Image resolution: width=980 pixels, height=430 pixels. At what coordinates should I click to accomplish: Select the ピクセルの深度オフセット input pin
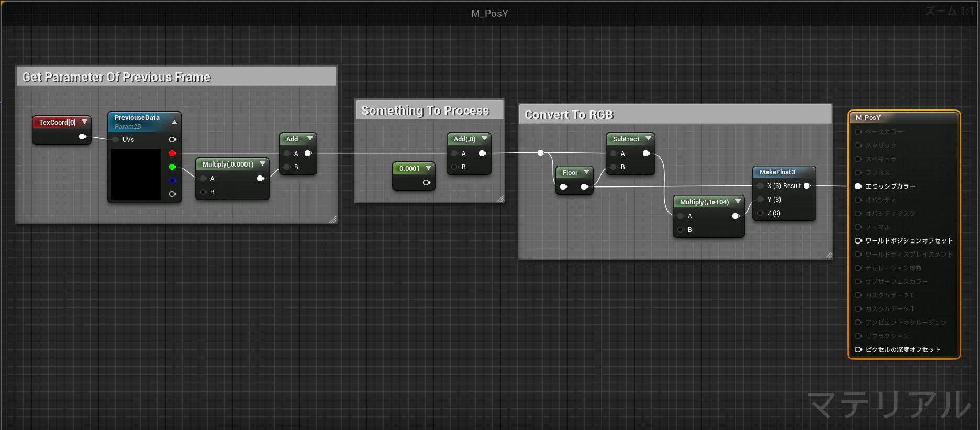[x=858, y=350]
